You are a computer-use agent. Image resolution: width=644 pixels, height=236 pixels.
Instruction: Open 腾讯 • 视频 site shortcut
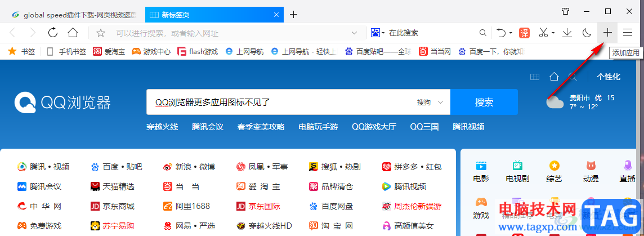point(43,167)
